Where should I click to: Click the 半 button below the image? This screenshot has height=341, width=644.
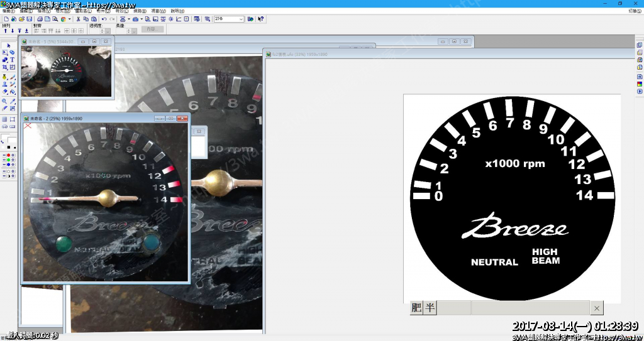[430, 308]
